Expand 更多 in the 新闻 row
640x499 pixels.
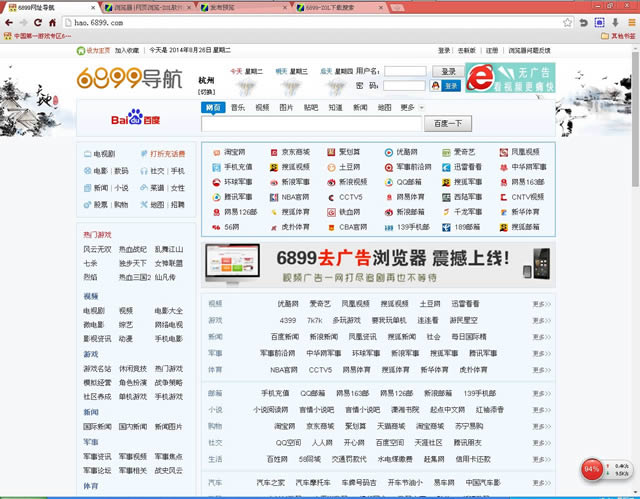pos(542,337)
